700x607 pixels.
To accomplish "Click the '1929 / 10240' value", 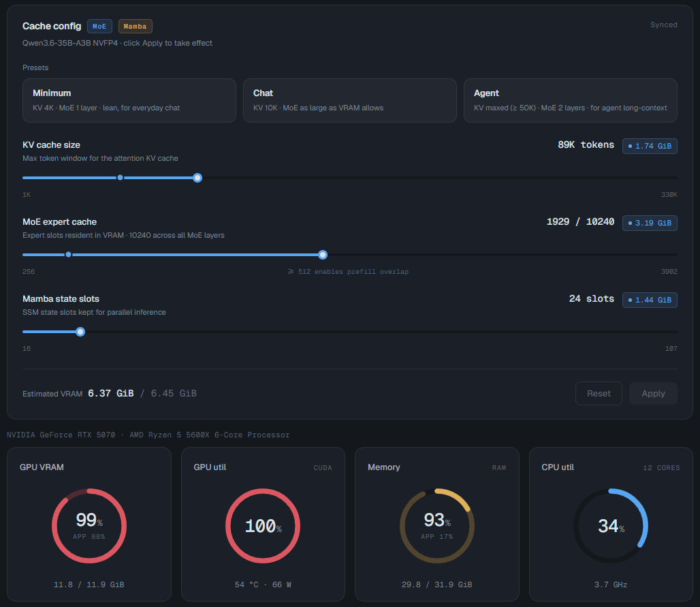I will [x=580, y=221].
